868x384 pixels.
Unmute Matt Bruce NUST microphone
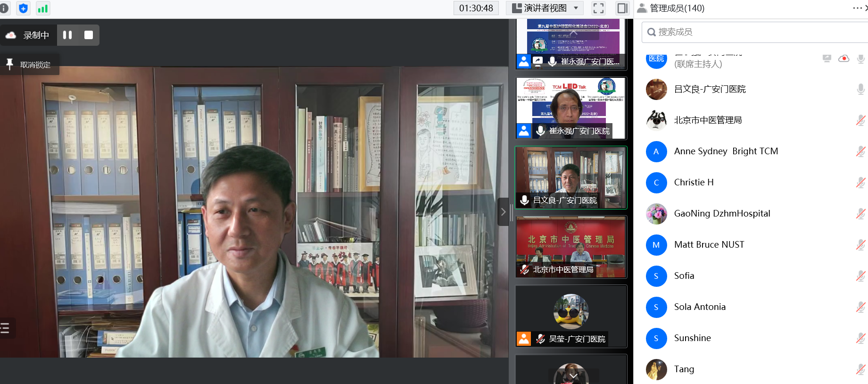860,245
